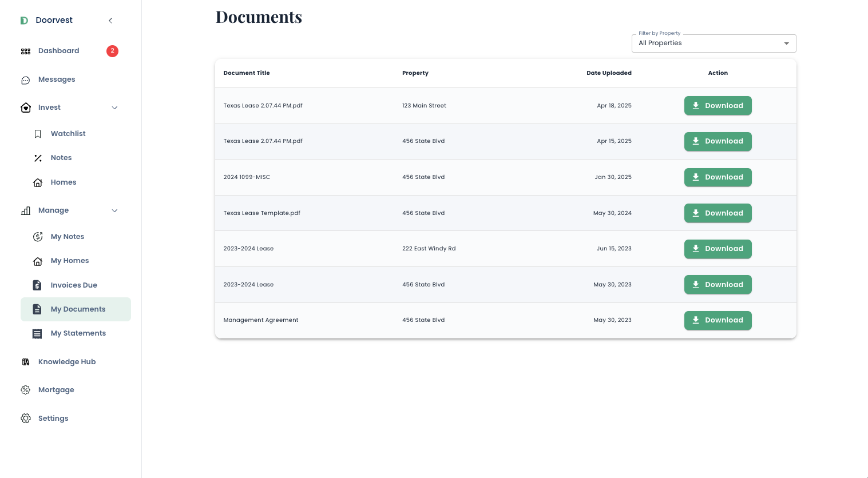Image resolution: width=868 pixels, height=478 pixels.
Task: Open Notes using the pen icon
Action: [x=38, y=158]
